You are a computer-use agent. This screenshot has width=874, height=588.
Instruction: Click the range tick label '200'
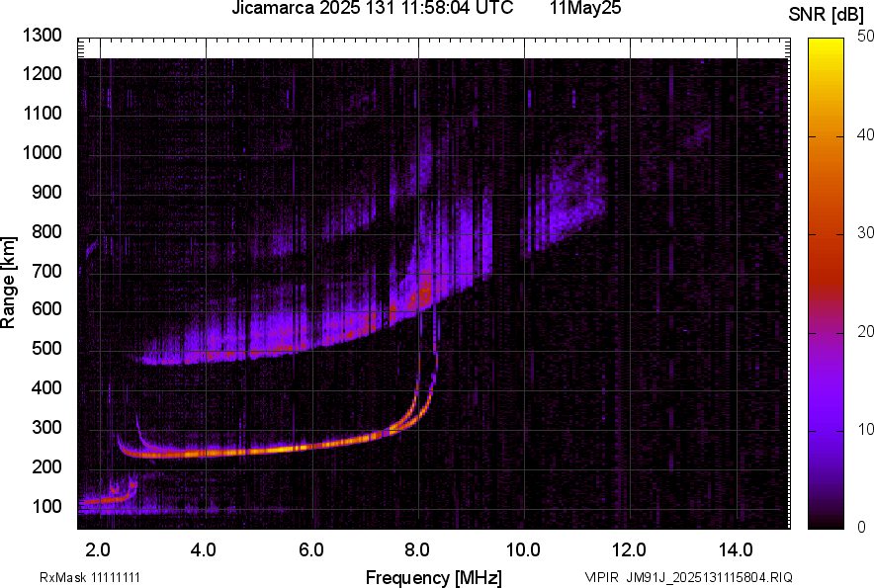pos(46,466)
